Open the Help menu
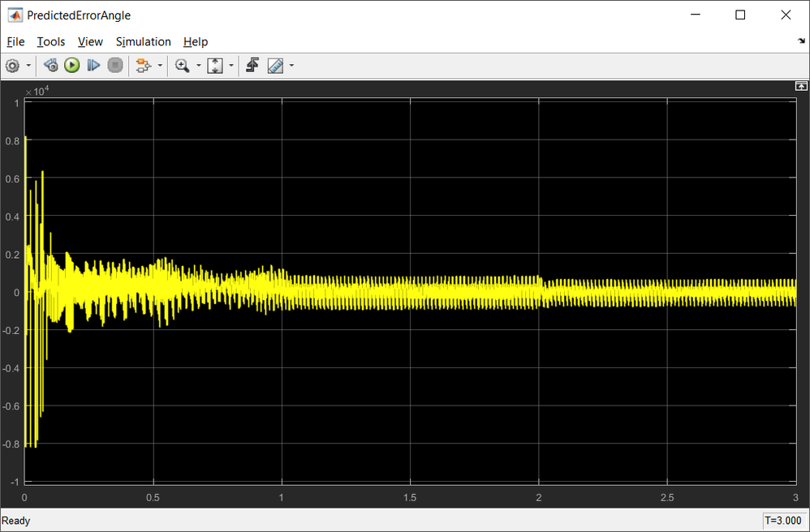Screen dimensions: 810x532 (196, 42)
